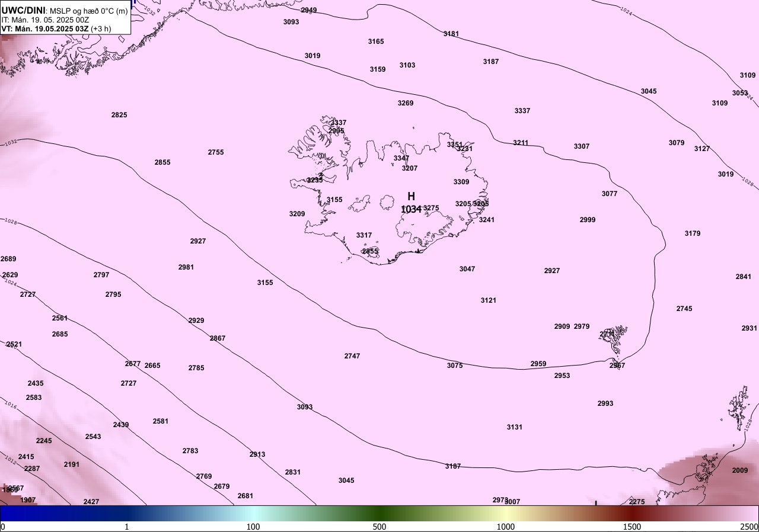Click the 2500 label on the color scale

click(x=750, y=526)
